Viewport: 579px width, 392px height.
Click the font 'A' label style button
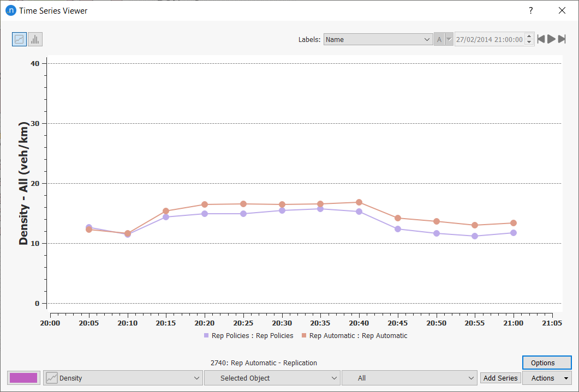[439, 39]
